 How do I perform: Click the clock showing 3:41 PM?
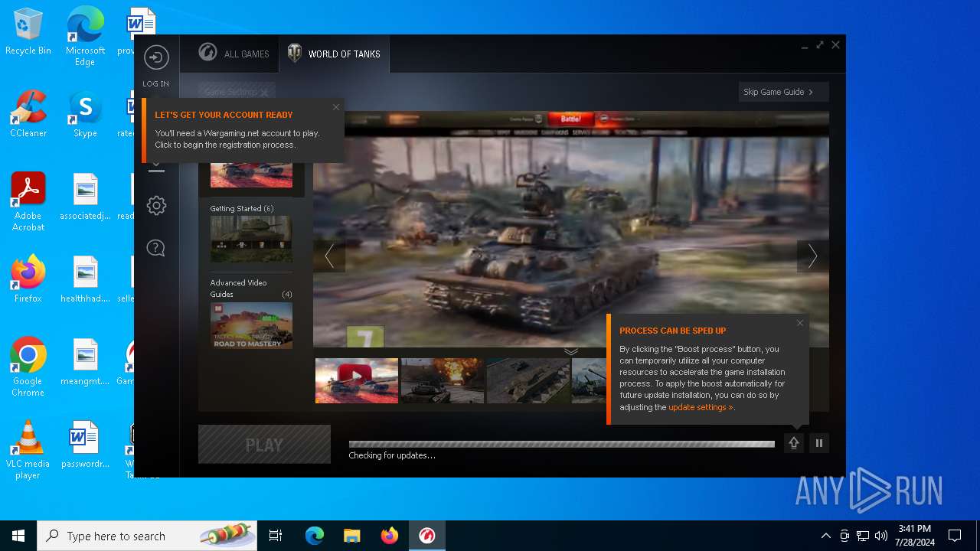click(x=915, y=536)
